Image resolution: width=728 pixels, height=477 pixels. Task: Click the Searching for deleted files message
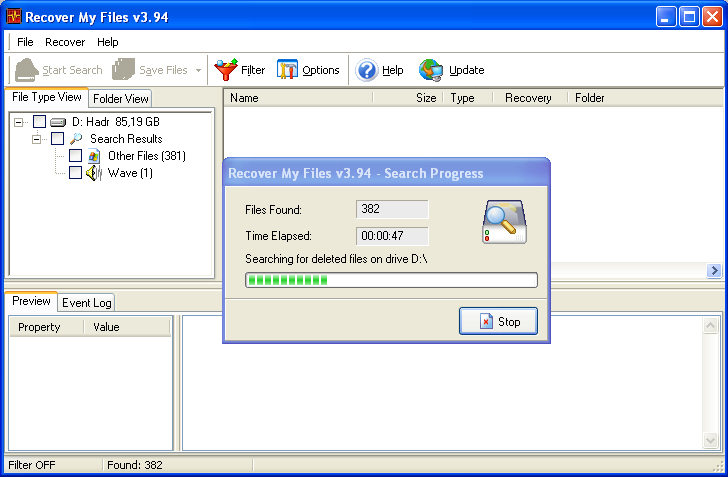tap(336, 259)
